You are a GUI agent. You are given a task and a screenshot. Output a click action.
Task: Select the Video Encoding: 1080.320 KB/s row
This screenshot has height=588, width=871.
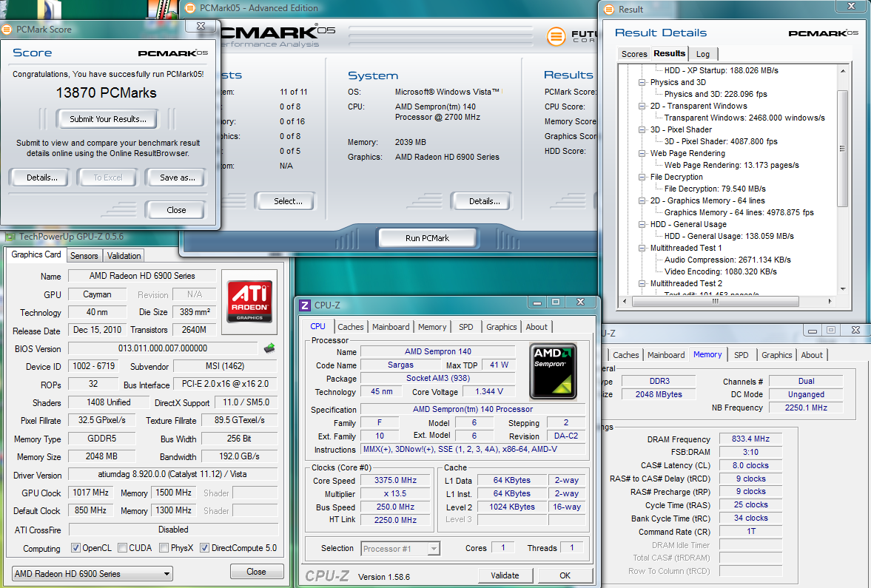[x=721, y=271]
